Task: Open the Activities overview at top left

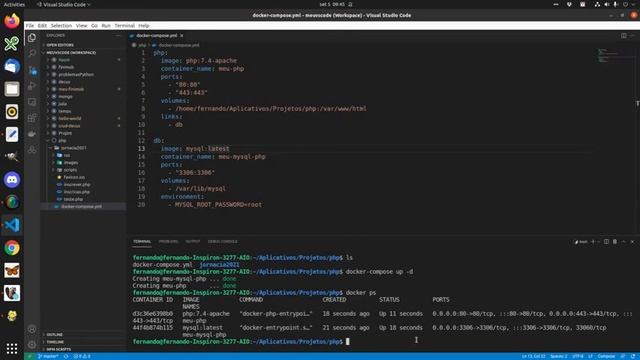Action: click(14, 4)
